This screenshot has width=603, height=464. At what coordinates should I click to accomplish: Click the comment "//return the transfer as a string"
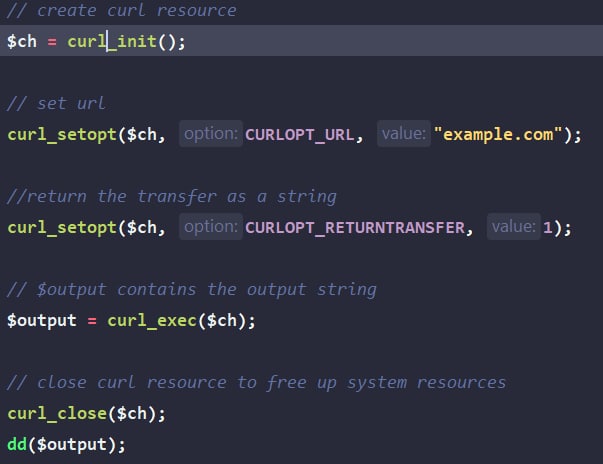point(172,196)
